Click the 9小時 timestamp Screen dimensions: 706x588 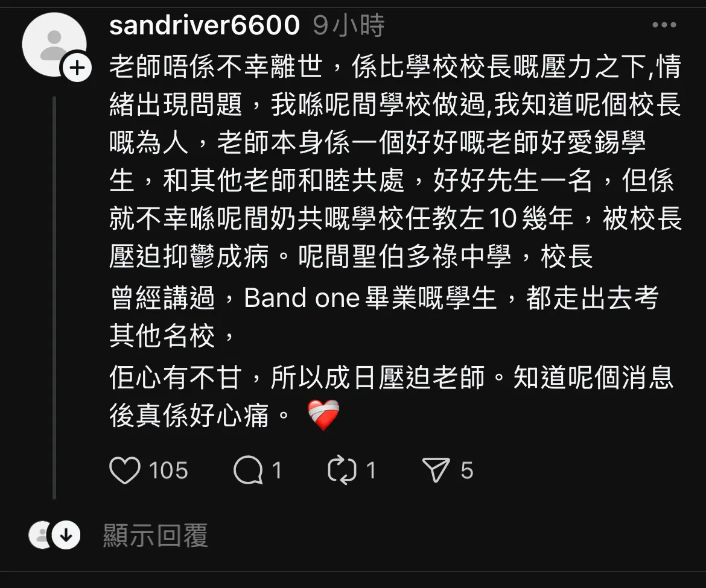click(349, 25)
